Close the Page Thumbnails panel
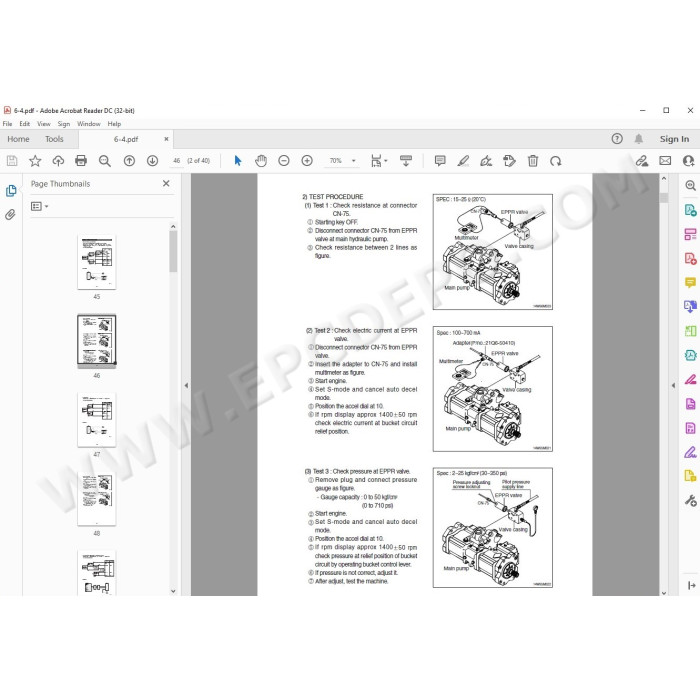 (166, 183)
